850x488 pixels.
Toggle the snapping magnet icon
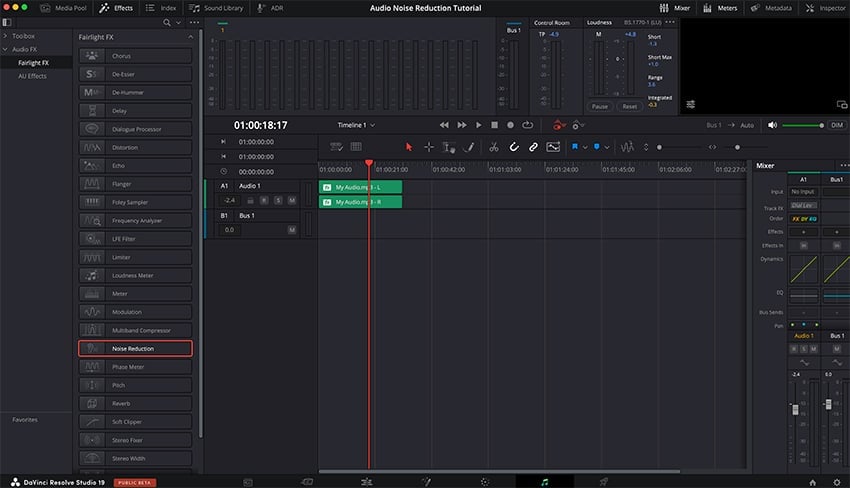[x=514, y=147]
